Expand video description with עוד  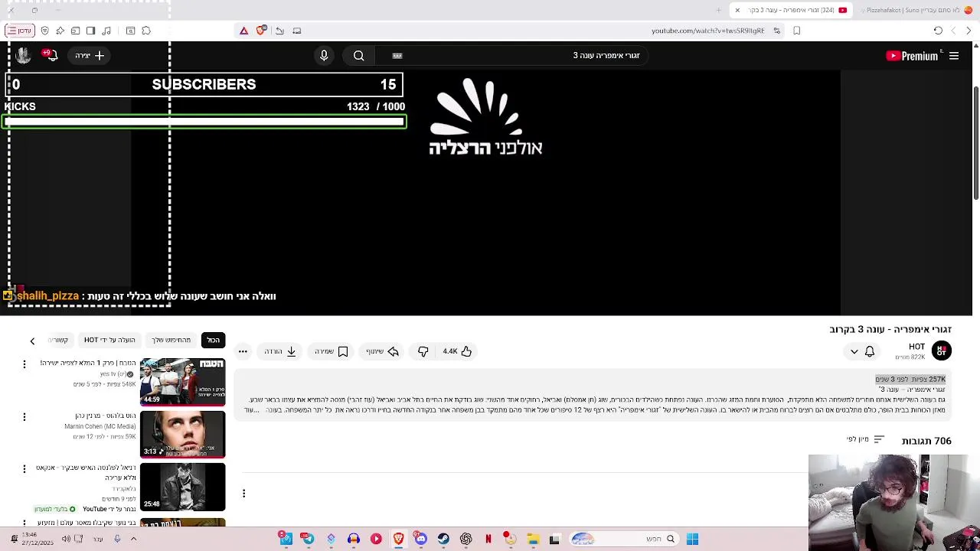pyautogui.click(x=252, y=410)
